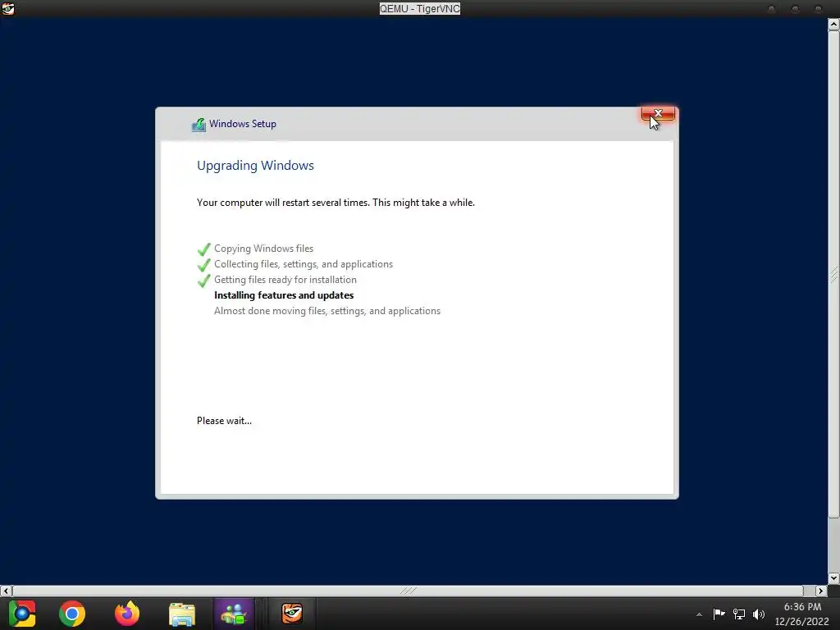Viewport: 840px width, 630px height.
Task: Click the 'Windows Setup' title text
Action: [x=243, y=124]
